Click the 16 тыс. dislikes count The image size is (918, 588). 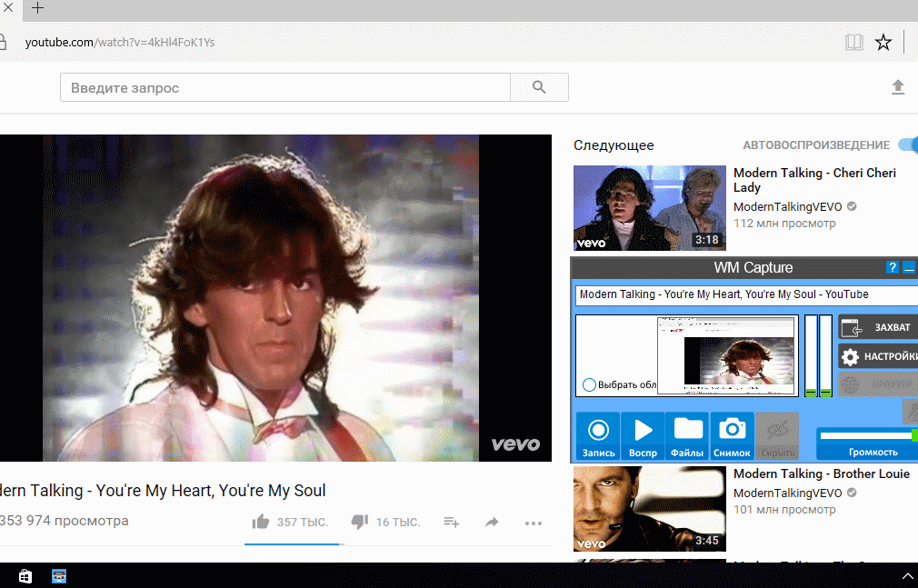398,522
